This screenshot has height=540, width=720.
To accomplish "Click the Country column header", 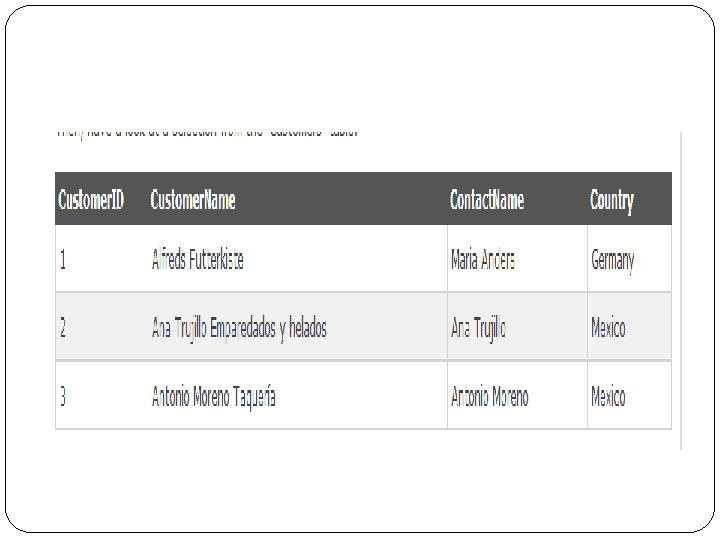I will [612, 201].
